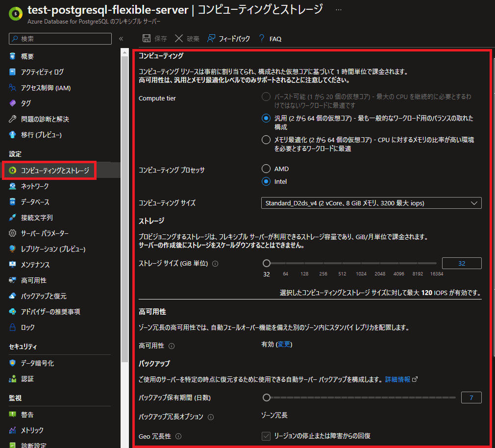Image resolution: width=495 pixels, height=448 pixels.
Task: Click the ロック padlock icon
Action: [x=12, y=327]
